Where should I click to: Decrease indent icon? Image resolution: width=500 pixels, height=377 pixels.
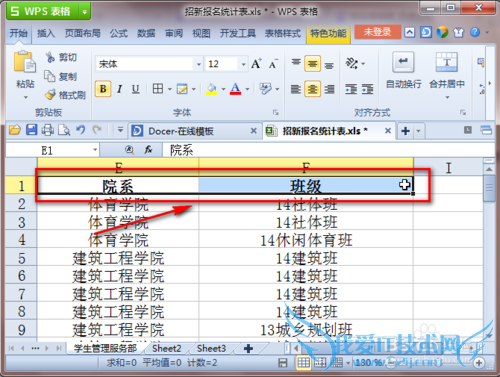point(351,89)
